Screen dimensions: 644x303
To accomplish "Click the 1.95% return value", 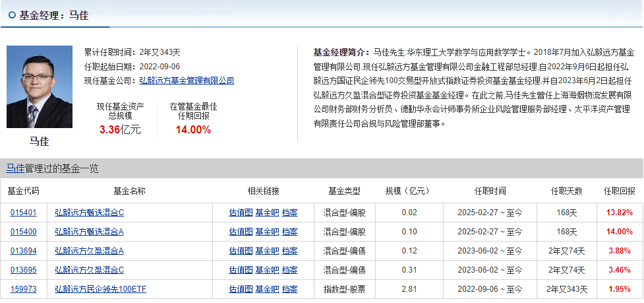I will [x=620, y=289].
